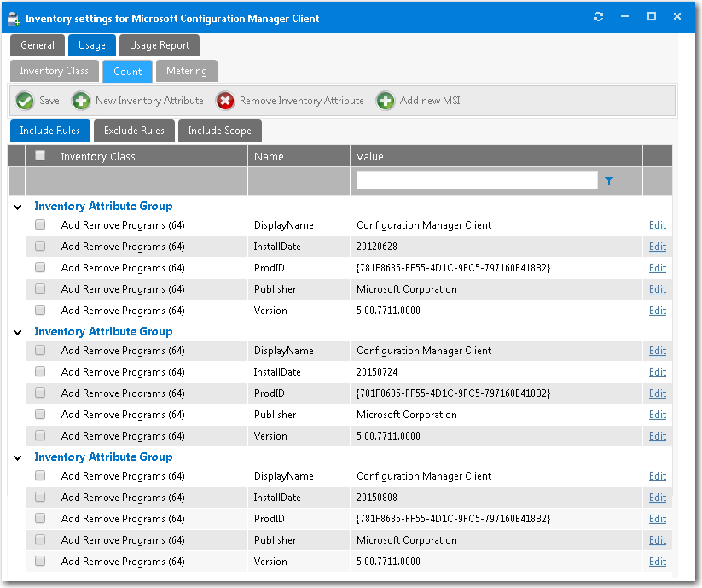Click third group's Publisher name cell
This screenshot has height=588, width=702.
tap(275, 539)
